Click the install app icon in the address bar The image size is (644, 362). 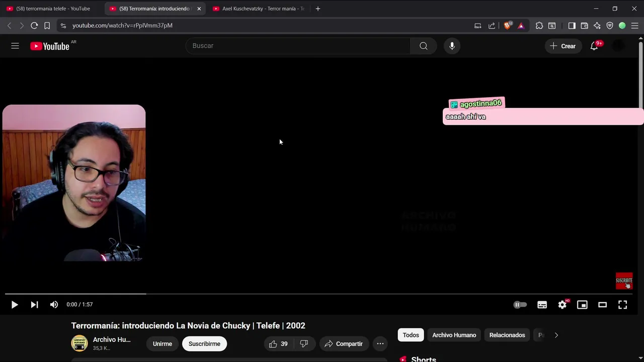[477, 26]
